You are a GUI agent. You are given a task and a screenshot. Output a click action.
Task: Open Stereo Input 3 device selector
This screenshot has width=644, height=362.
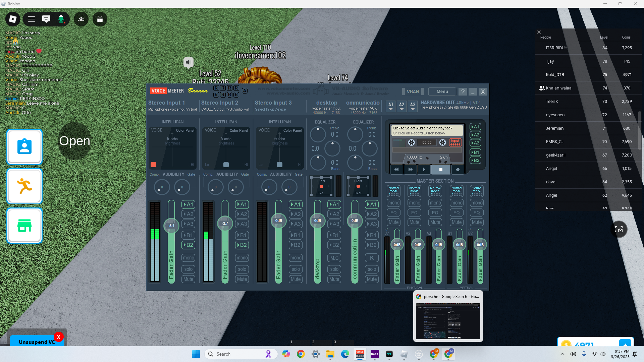coord(270,109)
